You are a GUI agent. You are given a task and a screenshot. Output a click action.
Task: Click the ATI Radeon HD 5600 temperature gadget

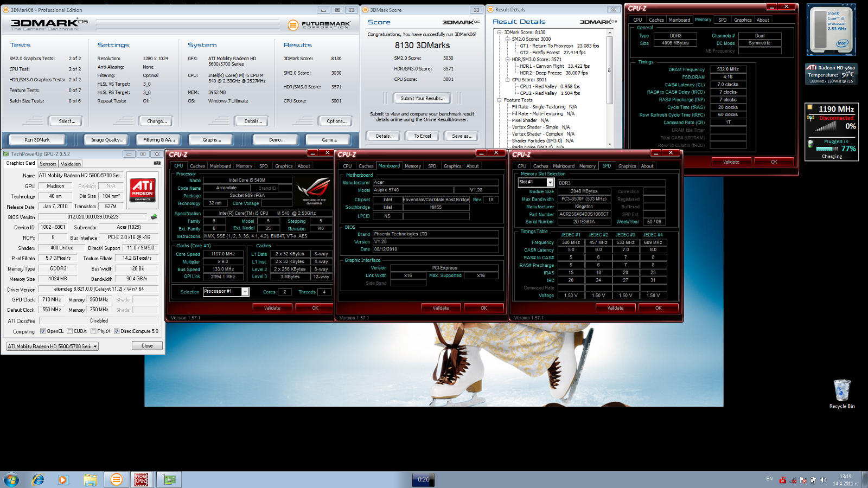[x=831, y=74]
